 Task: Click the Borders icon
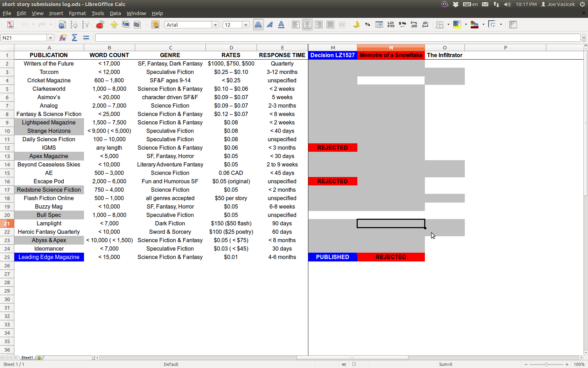[440, 25]
